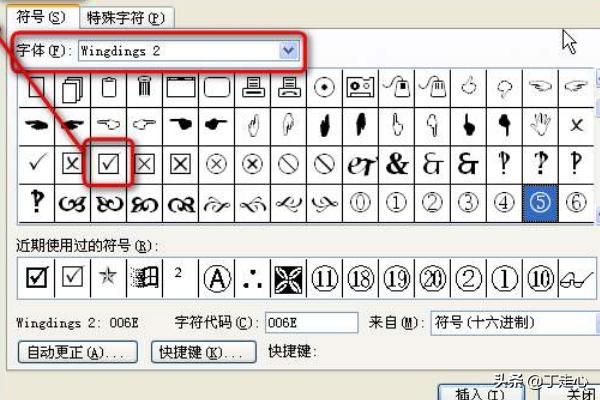Select the Windows flag recent symbol
This screenshot has height=400, width=600.
[x=144, y=277]
